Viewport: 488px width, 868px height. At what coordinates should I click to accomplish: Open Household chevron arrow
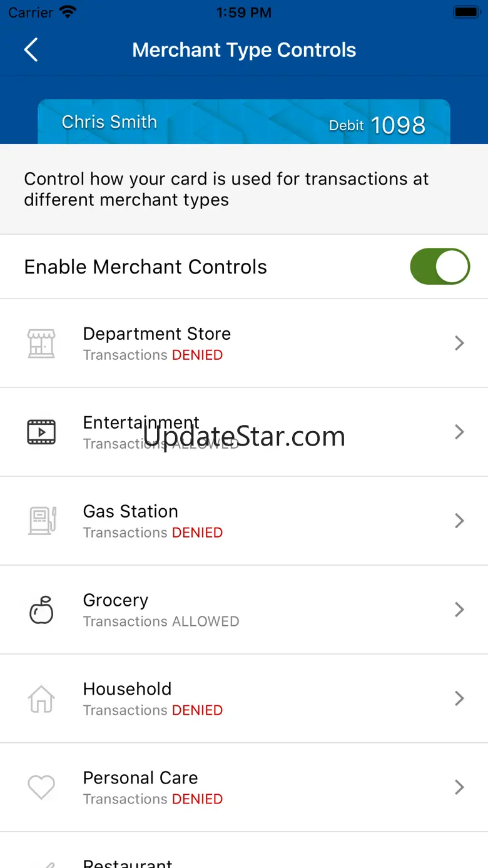[459, 698]
